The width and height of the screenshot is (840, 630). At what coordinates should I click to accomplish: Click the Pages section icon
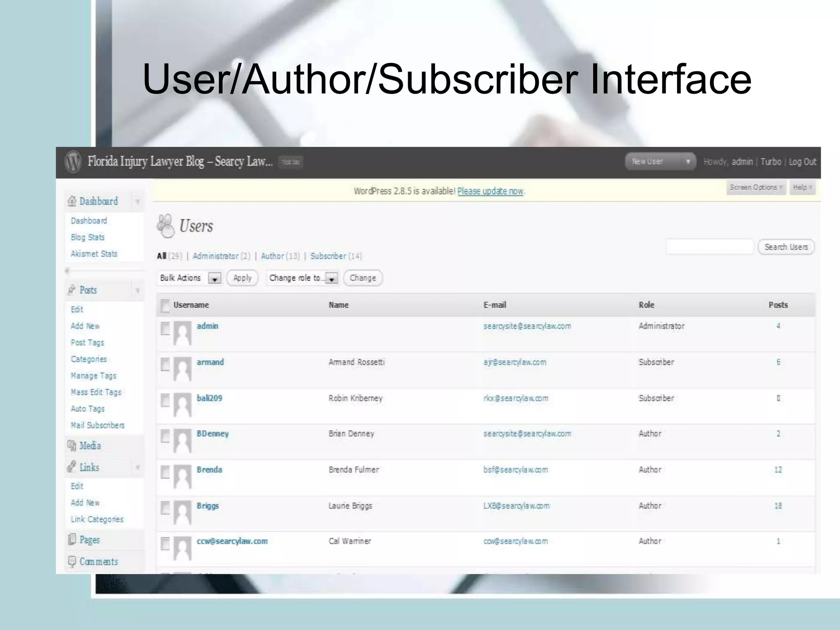(x=72, y=539)
